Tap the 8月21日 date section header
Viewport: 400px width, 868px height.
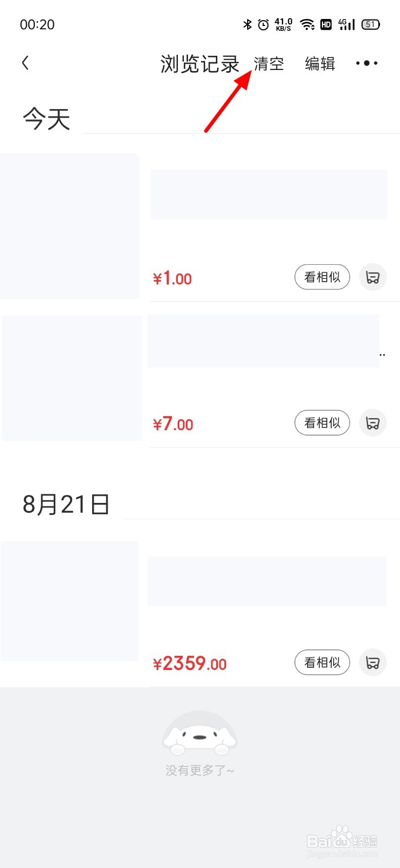pyautogui.click(x=66, y=505)
